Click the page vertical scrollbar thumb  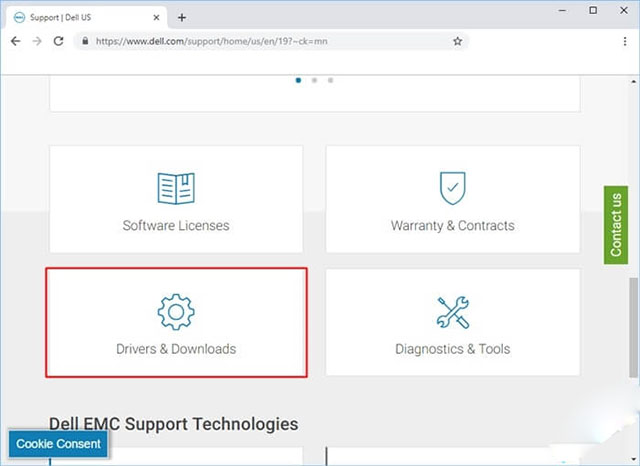tap(633, 328)
